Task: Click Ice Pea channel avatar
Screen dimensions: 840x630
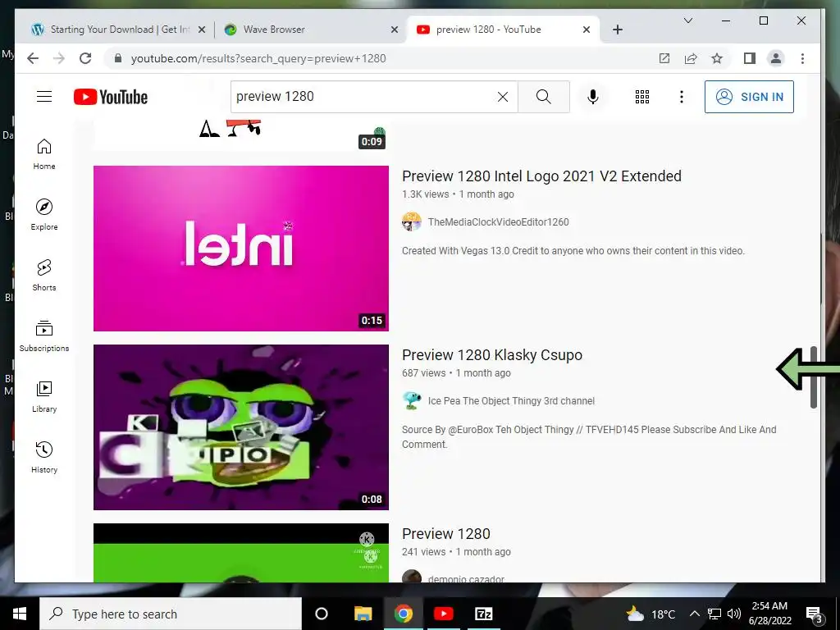Action: pyautogui.click(x=412, y=400)
